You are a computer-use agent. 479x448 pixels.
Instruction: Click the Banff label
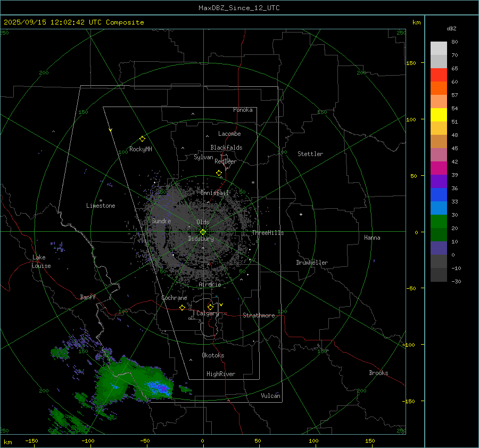[x=88, y=297]
